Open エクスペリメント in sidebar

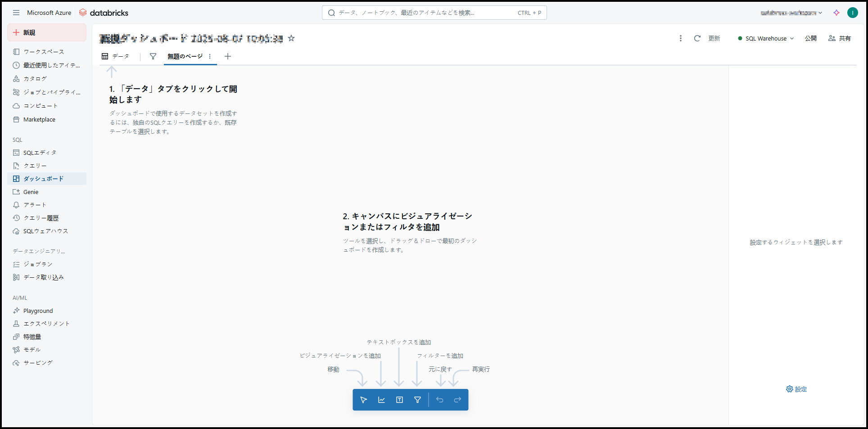click(x=47, y=324)
